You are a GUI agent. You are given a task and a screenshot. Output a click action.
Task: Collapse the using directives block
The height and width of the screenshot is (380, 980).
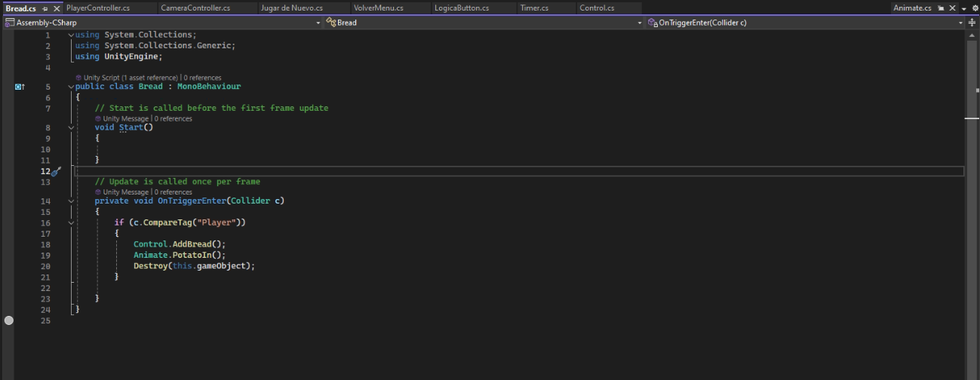click(71, 35)
